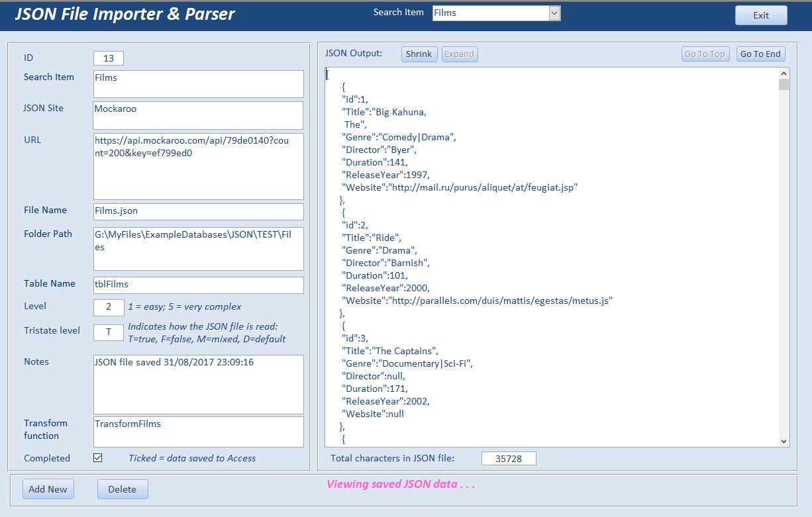812x517 pixels.
Task: Click the "id":3 line
Action: [354, 338]
